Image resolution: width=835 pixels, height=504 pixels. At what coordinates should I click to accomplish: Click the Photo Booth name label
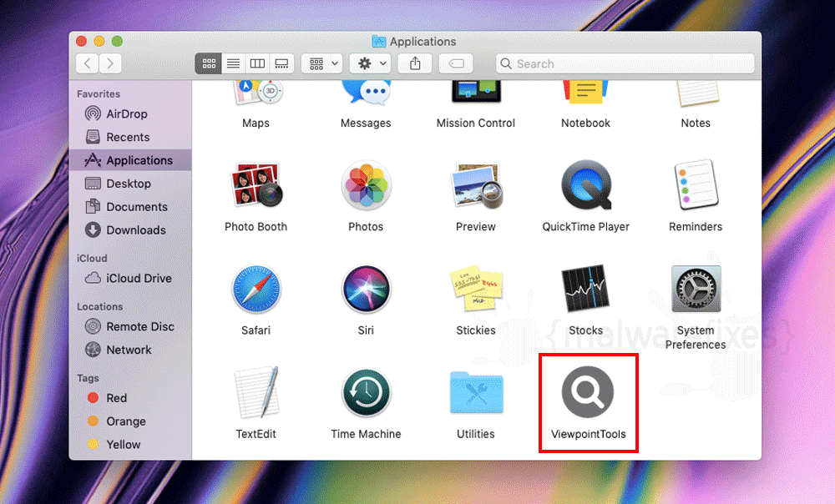point(256,227)
